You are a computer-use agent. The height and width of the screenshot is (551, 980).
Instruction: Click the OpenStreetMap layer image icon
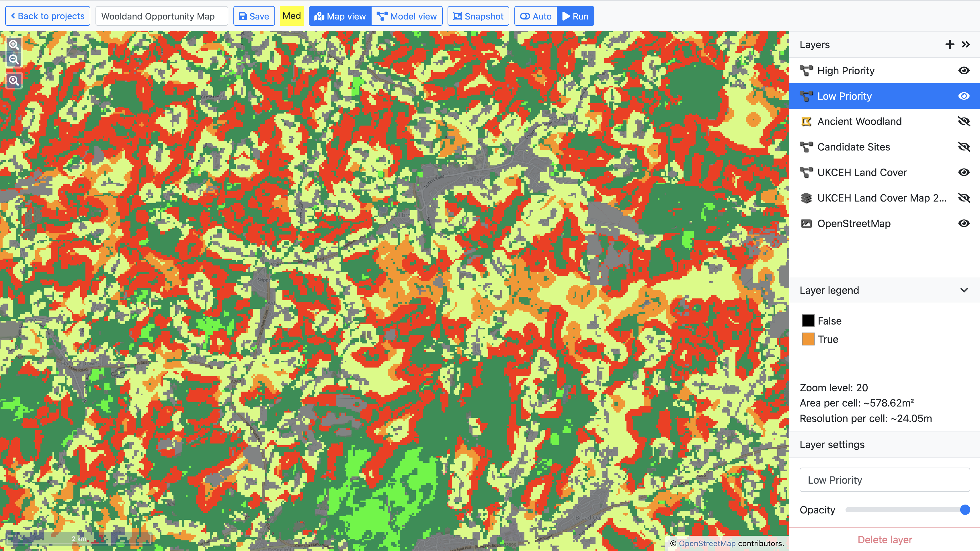(806, 224)
